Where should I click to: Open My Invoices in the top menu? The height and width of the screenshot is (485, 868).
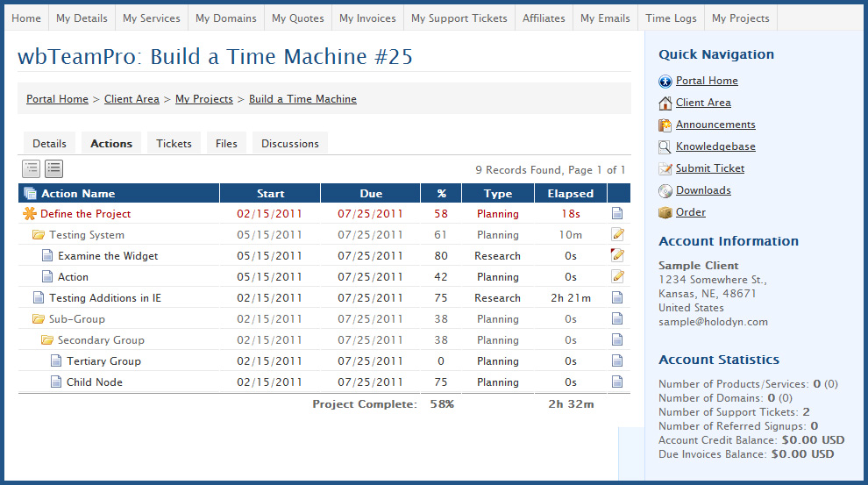pyautogui.click(x=367, y=18)
